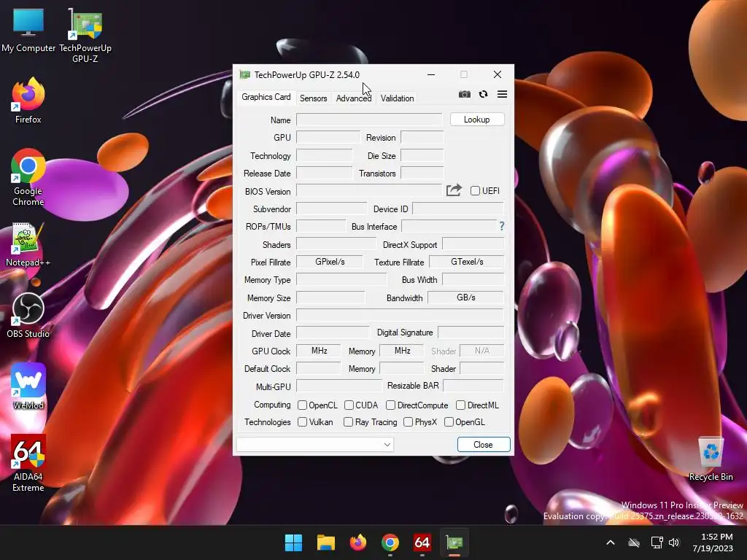Toggle the UEFI checkbox
Viewport: 747px width, 560px height.
(x=475, y=190)
